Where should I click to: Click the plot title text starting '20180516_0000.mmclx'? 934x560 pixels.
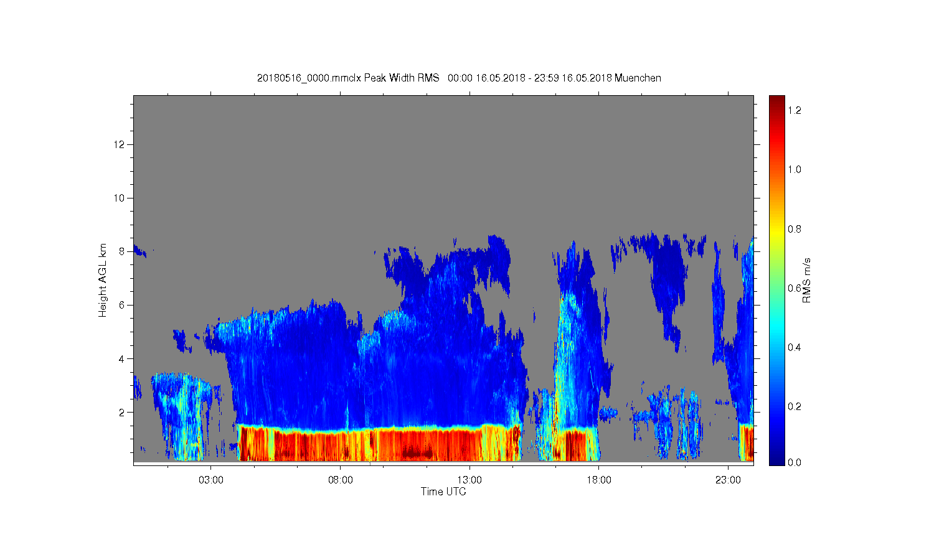coord(459,78)
